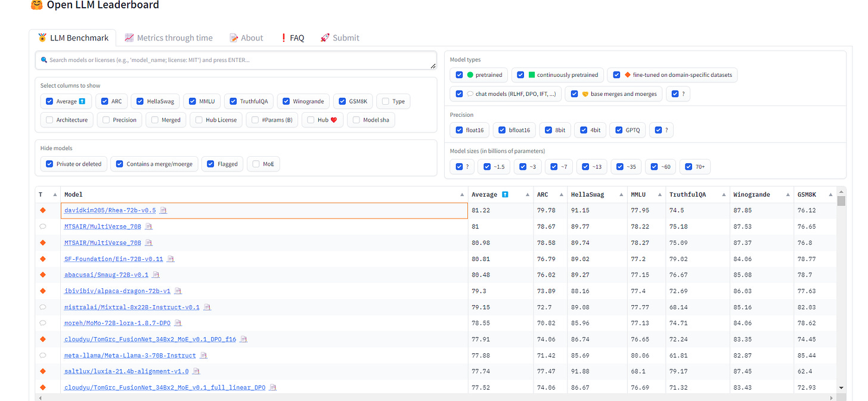Image resolution: width=868 pixels, height=401 pixels.
Task: Toggle the GPTQ precision checkbox
Action: click(619, 130)
